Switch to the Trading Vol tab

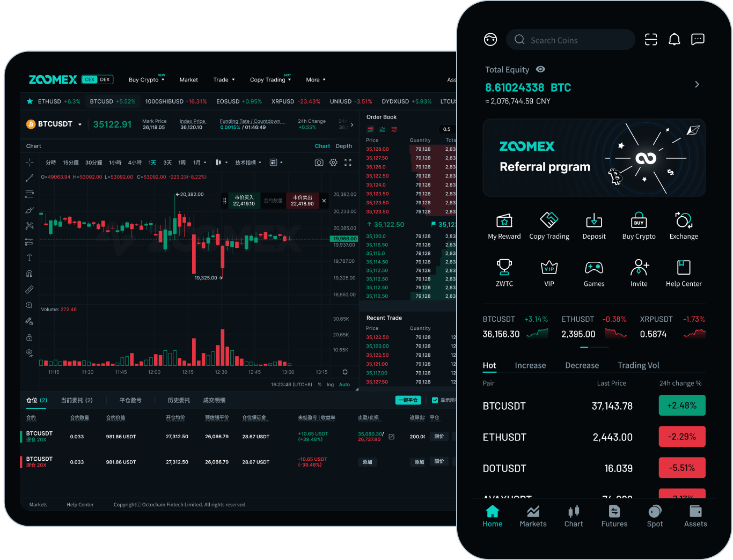point(639,365)
